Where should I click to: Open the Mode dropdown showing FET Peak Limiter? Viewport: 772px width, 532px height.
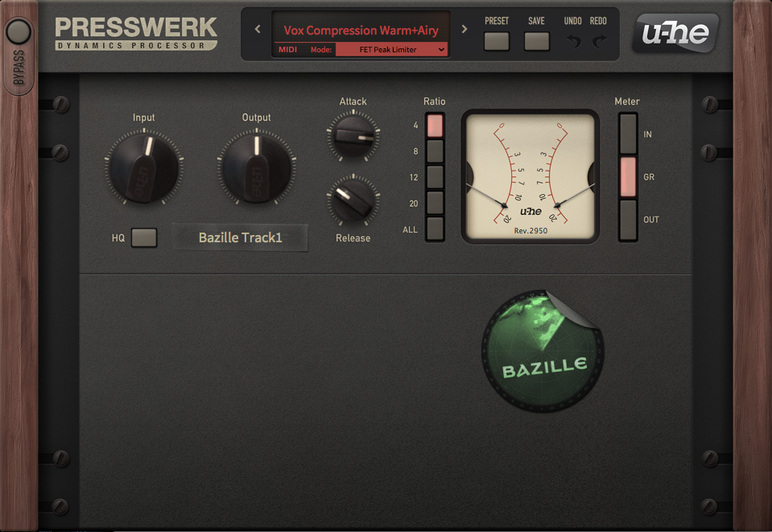point(391,50)
